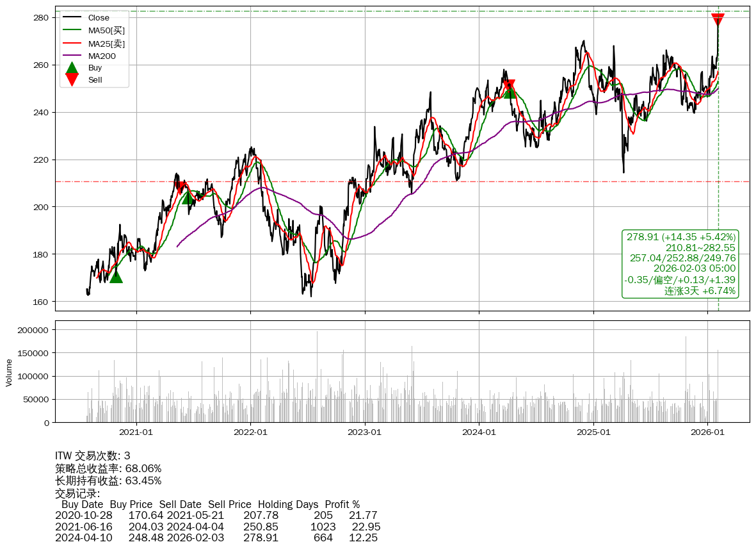
Task: Select the 2020-10-28 trade record row
Action: 216,514
